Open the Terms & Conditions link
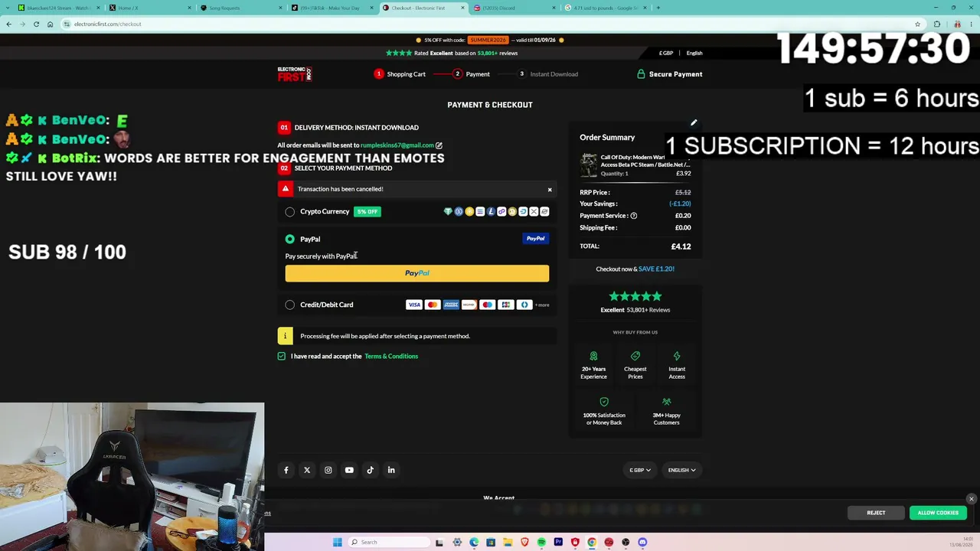The height and width of the screenshot is (551, 980). coord(391,356)
